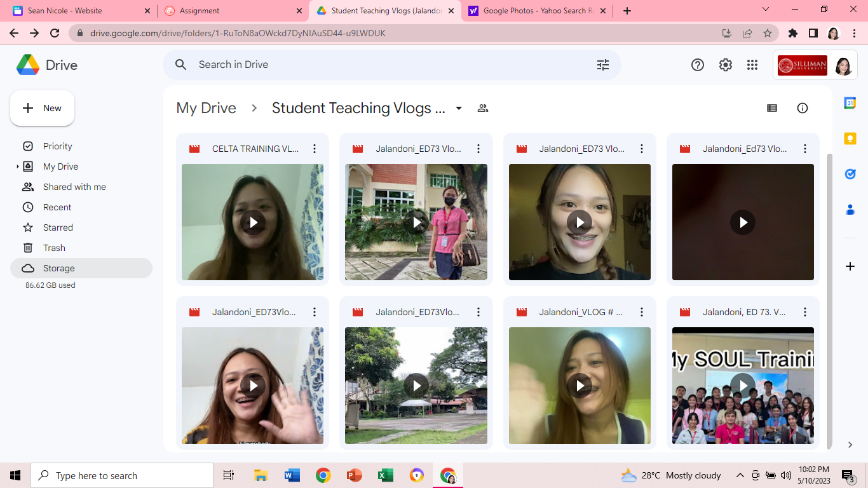This screenshot has height=488, width=868.
Task: Open the My SOUL Training video thumbnail
Action: tap(743, 386)
